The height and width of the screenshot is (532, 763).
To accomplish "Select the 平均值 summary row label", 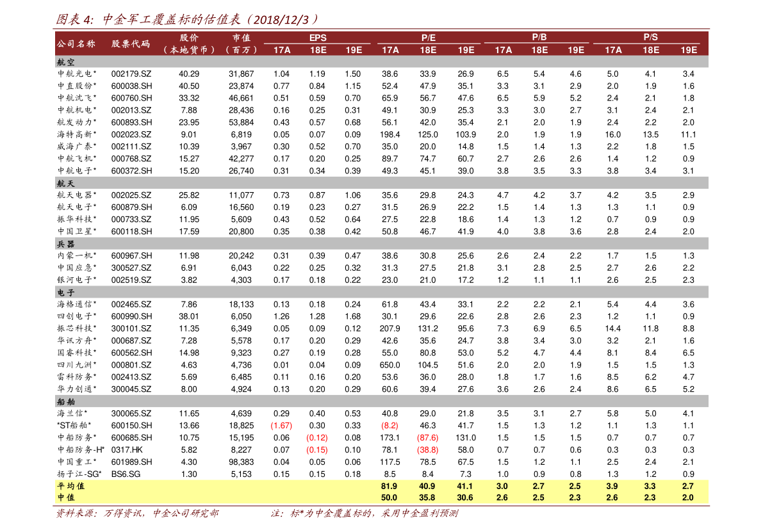I will point(70,486).
